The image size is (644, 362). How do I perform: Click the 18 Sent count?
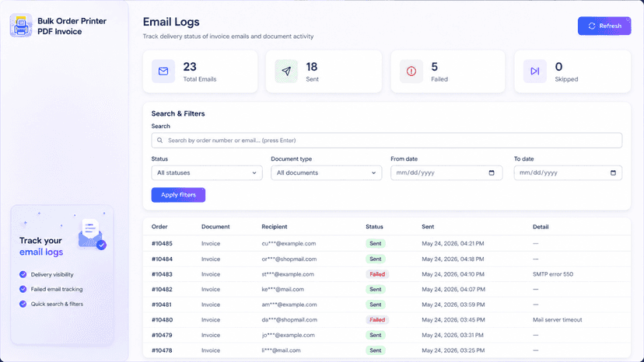(312, 67)
